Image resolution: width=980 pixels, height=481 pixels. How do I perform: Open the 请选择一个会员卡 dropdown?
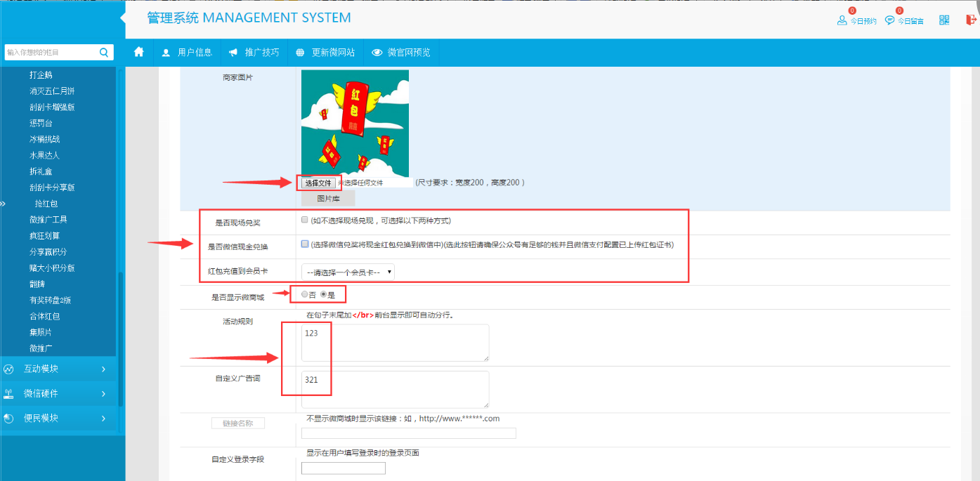tap(348, 272)
